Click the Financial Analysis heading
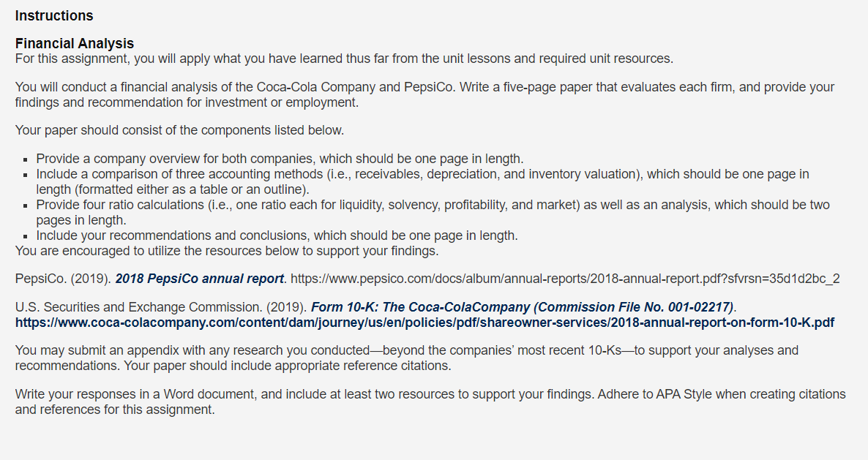Image resolution: width=868 pixels, height=460 pixels. pos(75,44)
